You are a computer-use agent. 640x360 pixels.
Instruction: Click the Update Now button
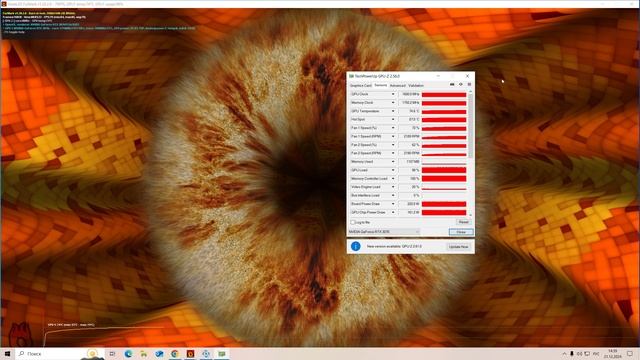pos(458,247)
